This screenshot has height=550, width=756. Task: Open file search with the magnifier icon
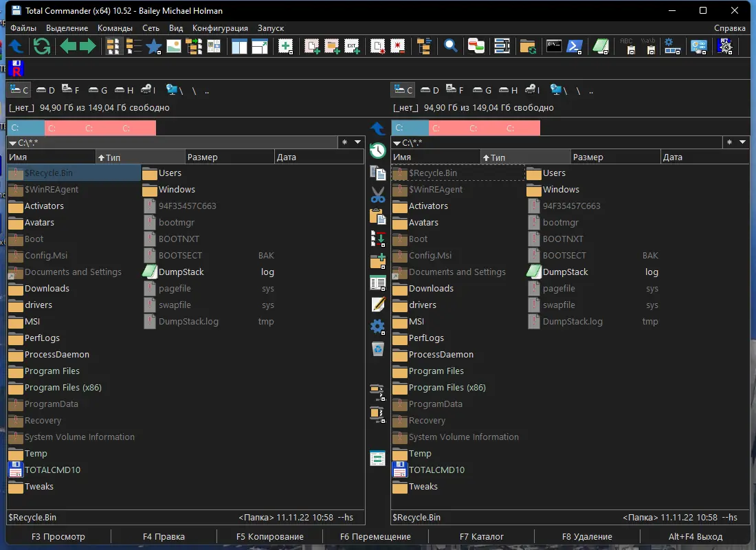coord(449,46)
